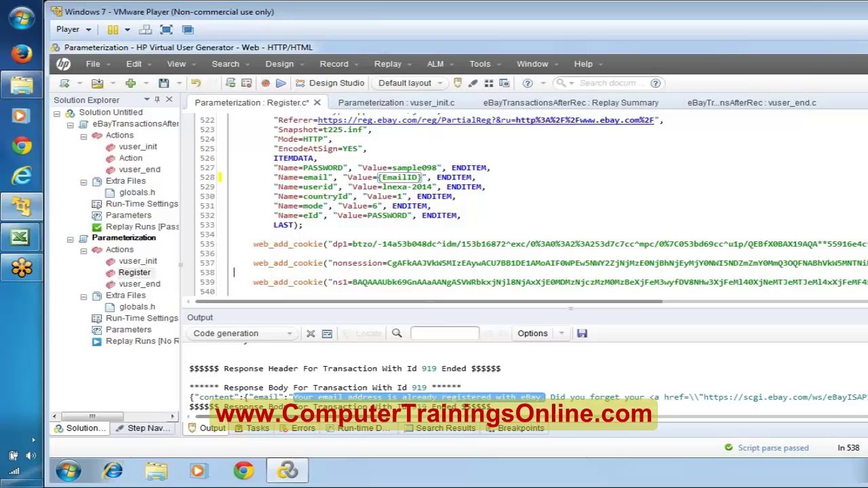This screenshot has height=488, width=868.
Task: Open the Replay menu
Action: [388, 64]
